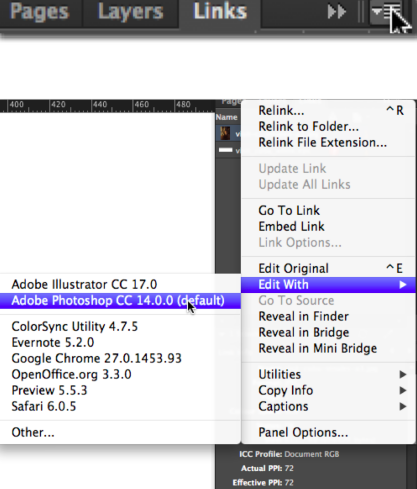Edit with Google Chrome 27.0.1453.93
The height and width of the screenshot is (489, 417).
[x=120, y=358]
